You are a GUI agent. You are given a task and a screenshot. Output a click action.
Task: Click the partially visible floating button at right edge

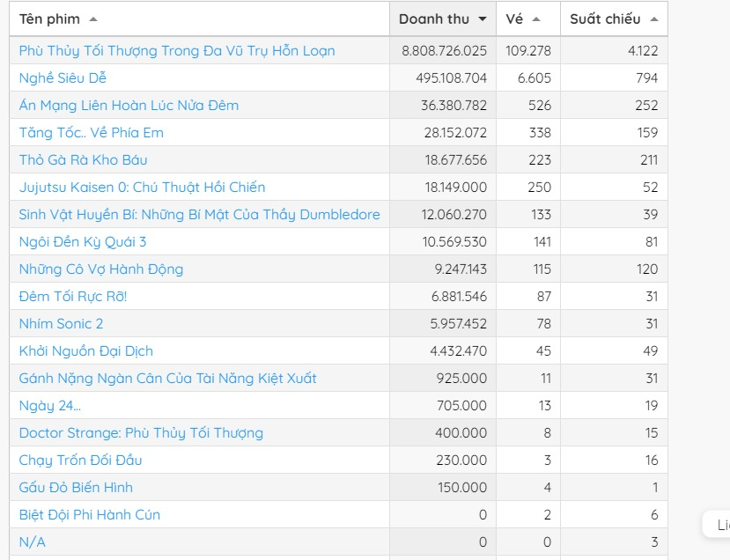click(717, 525)
